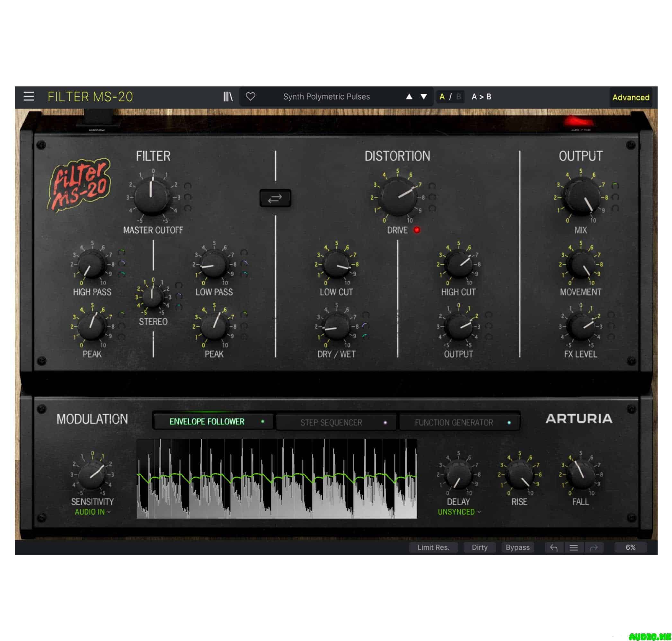Screen dimensions: 672x641
Task: Open the preset name Synth Polymetric Pulses
Action: click(326, 97)
